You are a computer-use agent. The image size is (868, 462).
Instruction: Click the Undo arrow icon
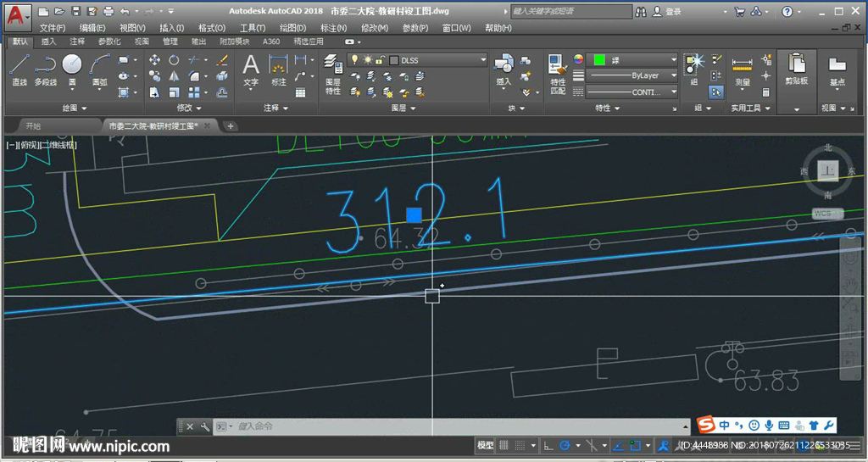[x=125, y=11]
